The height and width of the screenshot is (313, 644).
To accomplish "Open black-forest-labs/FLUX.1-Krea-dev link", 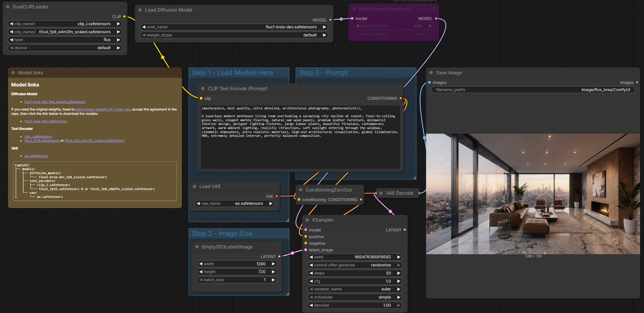I will coord(103,109).
